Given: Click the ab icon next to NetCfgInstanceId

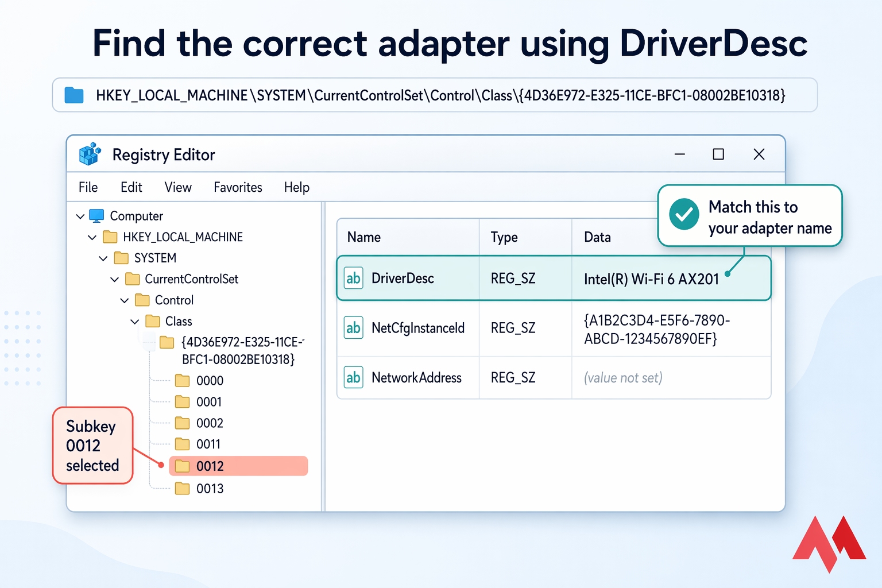Looking at the screenshot, I should point(354,328).
